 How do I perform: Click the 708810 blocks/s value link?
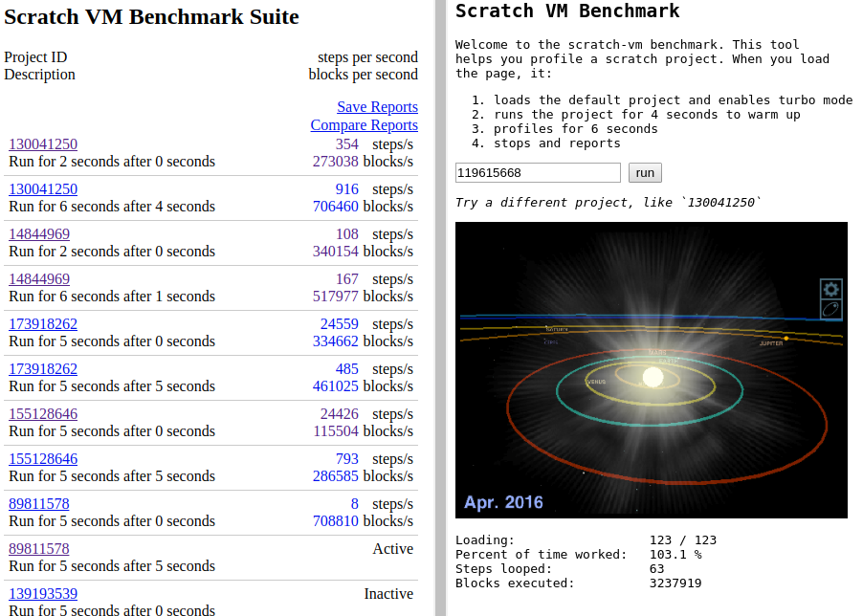[335, 521]
